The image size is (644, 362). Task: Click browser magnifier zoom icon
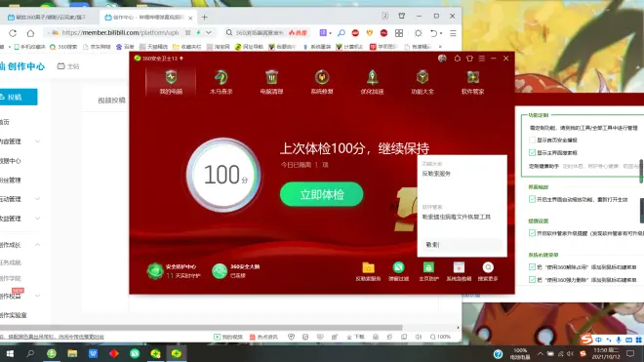coord(341,33)
